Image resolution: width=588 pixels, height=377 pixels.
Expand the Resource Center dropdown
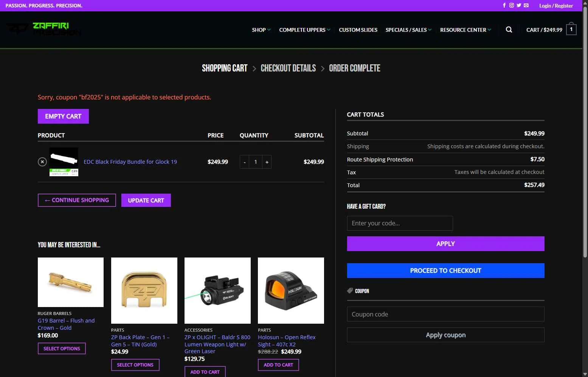tap(465, 30)
